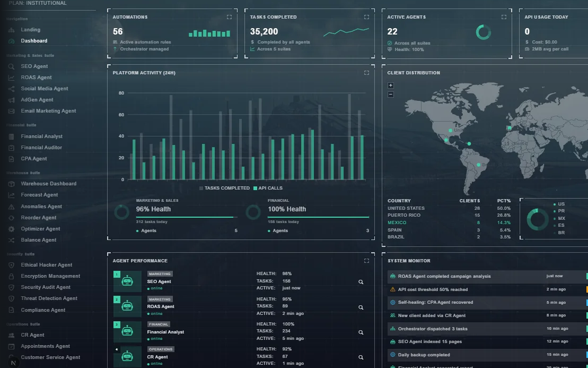The width and height of the screenshot is (588, 368).
Task: Click the Email Marketing Agent envelope icon
Action: tap(11, 111)
